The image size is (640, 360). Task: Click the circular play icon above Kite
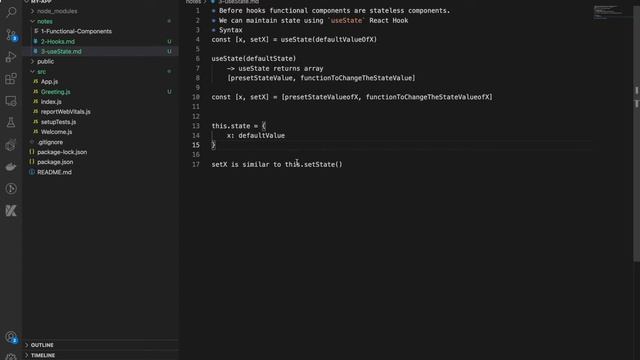(x=11, y=189)
